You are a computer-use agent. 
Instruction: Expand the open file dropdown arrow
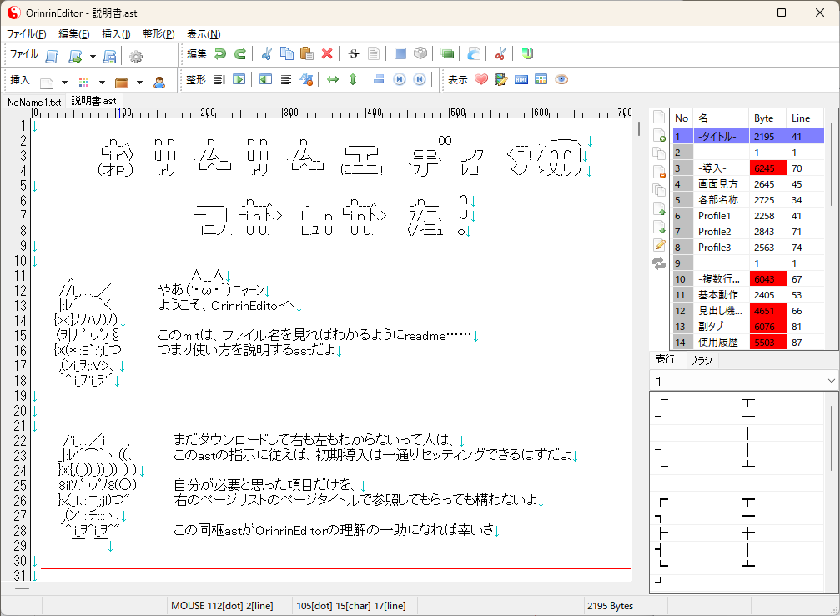(92, 56)
